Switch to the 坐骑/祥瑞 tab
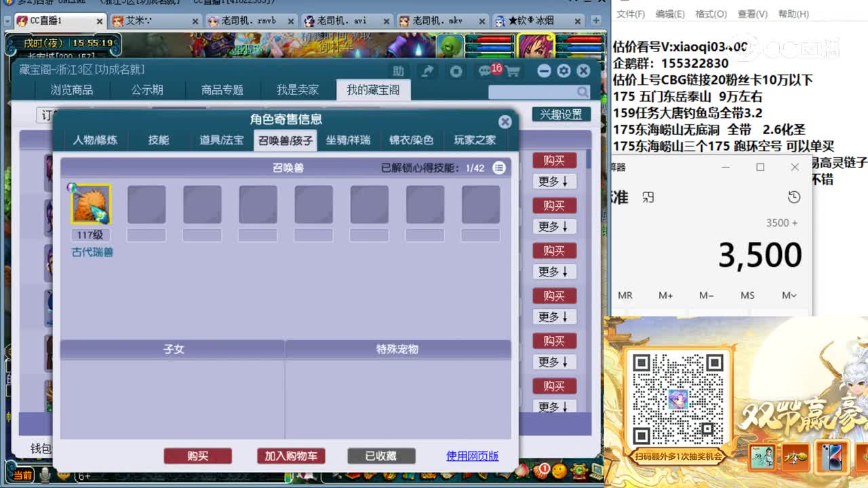Image resolution: width=868 pixels, height=488 pixels. tap(348, 140)
